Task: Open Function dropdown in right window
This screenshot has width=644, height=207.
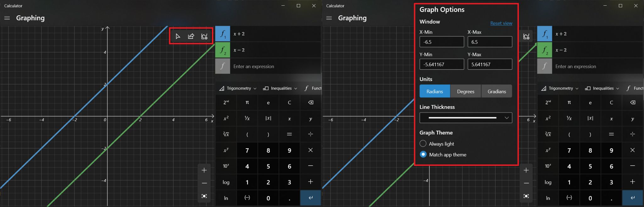Action: click(635, 88)
